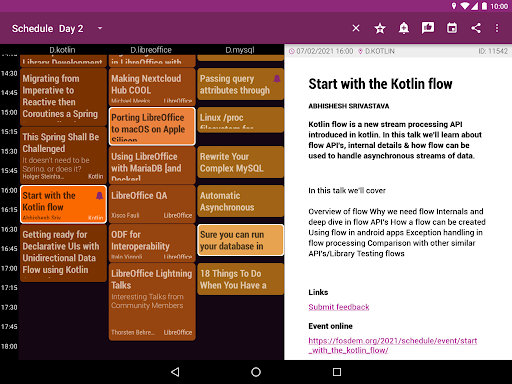Open the fosdem.org event online link
The image size is (512, 384).
tap(392, 345)
